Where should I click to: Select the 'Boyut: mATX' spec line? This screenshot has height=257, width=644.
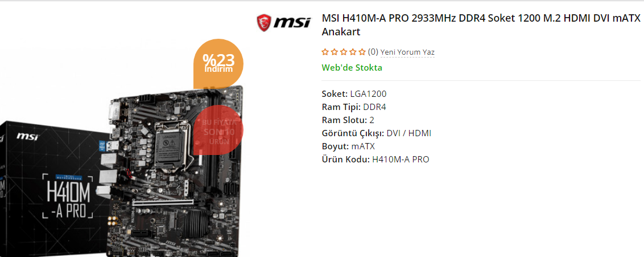pyautogui.click(x=348, y=146)
